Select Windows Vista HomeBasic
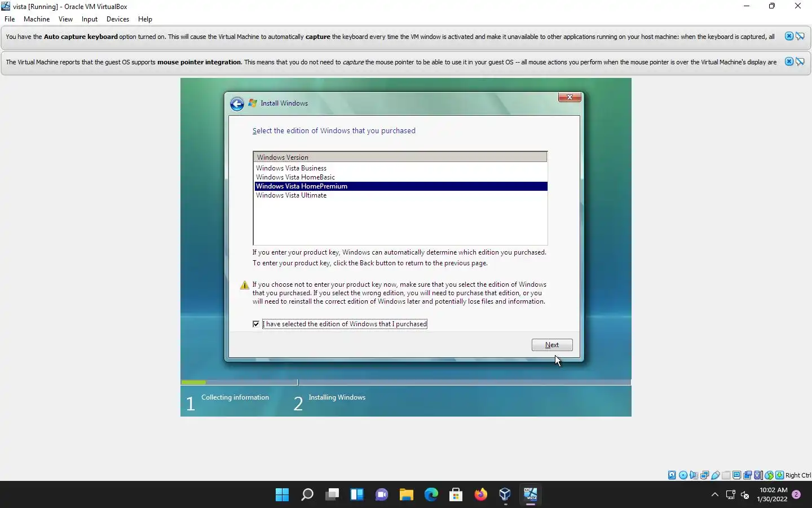The image size is (812, 508). pyautogui.click(x=400, y=177)
